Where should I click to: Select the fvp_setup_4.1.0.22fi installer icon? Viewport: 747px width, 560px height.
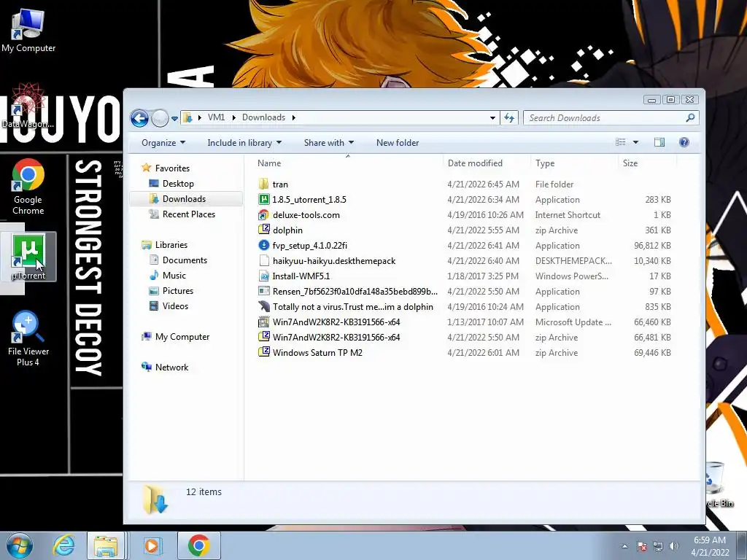[263, 245]
